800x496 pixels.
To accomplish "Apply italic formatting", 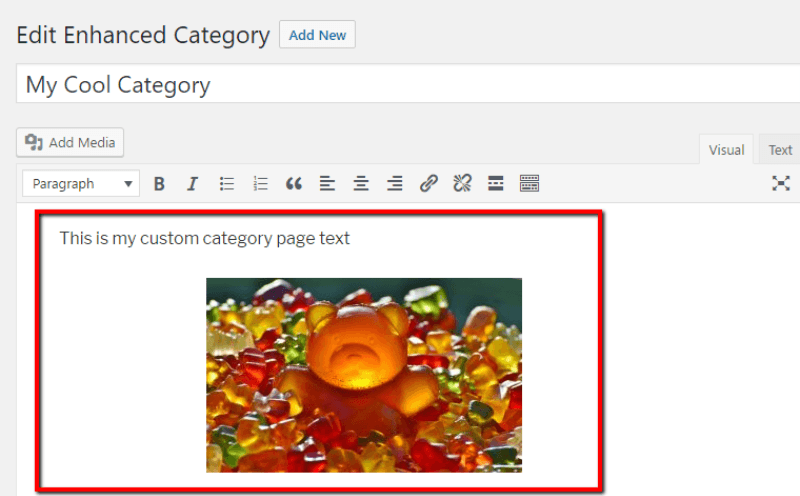I will coord(193,184).
